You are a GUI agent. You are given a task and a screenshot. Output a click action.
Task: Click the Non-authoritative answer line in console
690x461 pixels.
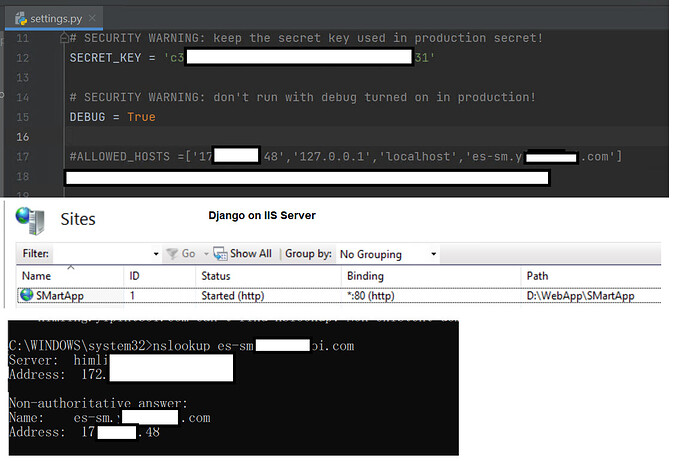98,403
